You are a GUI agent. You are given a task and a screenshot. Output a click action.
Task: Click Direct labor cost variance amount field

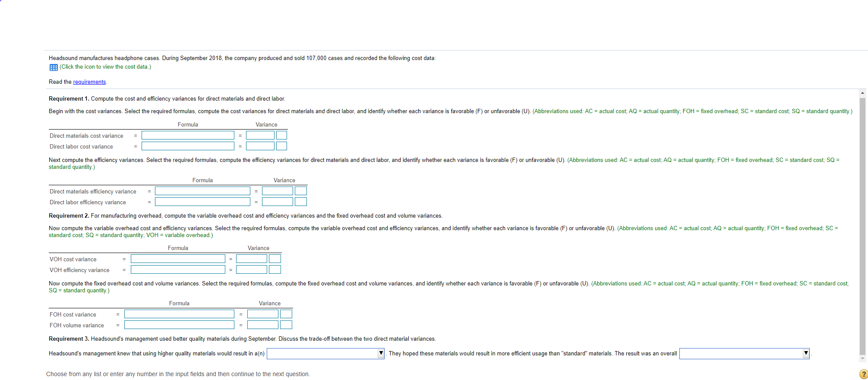260,146
